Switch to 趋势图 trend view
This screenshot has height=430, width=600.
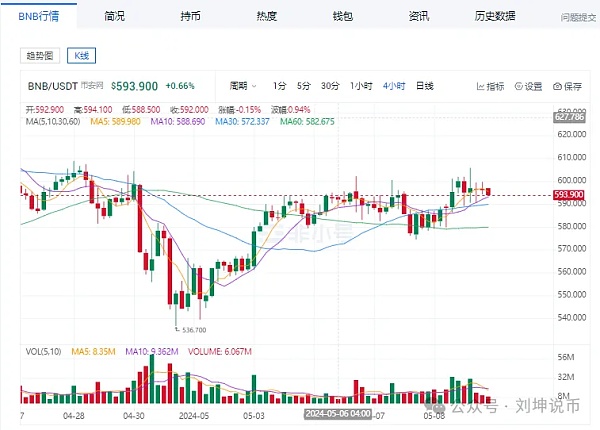pyautogui.click(x=43, y=57)
